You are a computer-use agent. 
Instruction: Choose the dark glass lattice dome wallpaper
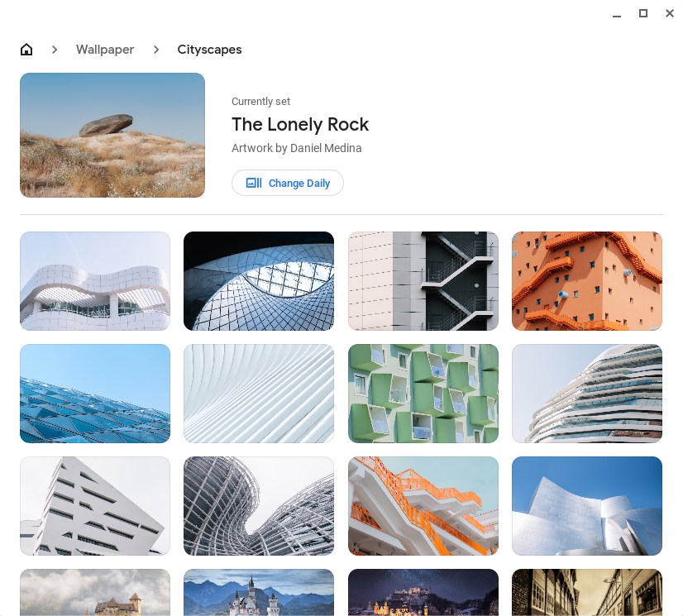(x=259, y=281)
